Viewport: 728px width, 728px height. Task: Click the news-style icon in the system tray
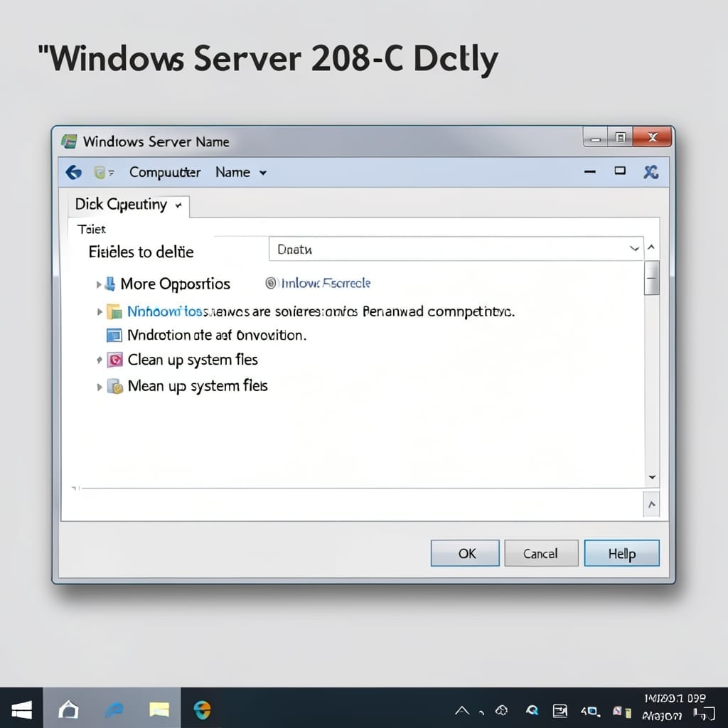(560, 711)
